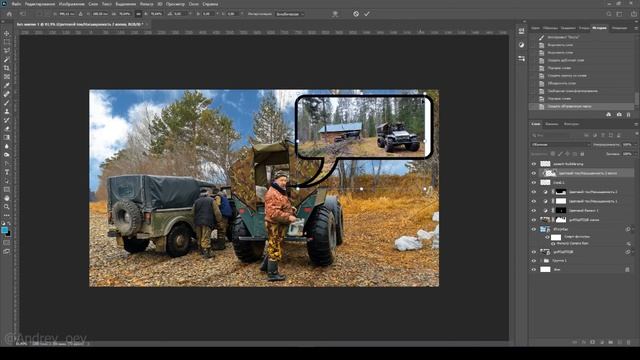Hide the Camera Raw filter effect
The height and width of the screenshot is (360, 640).
(x=553, y=244)
